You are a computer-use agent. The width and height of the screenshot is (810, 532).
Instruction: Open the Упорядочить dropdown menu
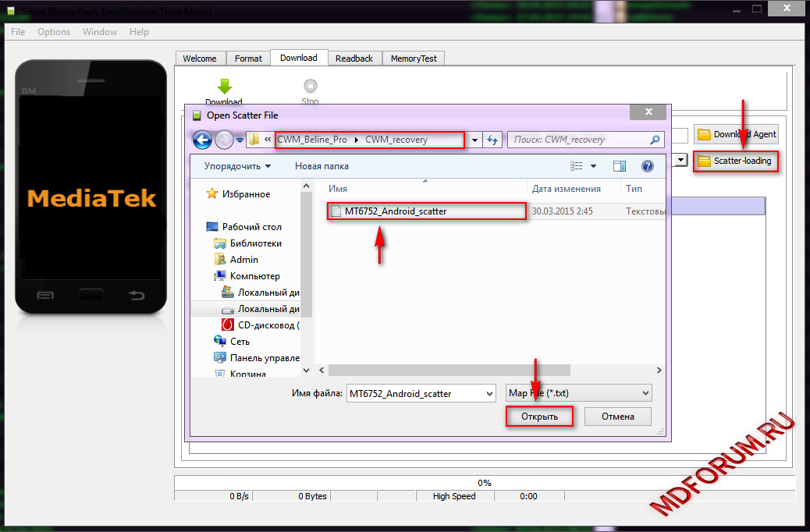237,166
